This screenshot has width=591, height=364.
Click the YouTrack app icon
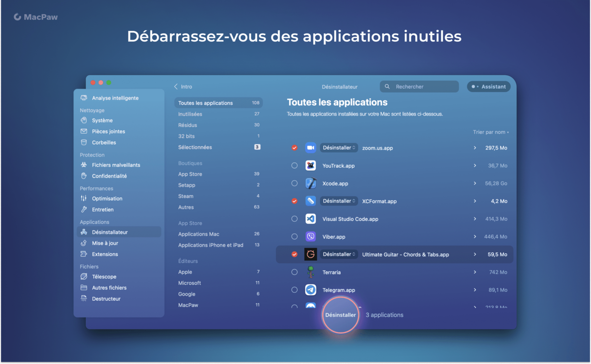310,166
